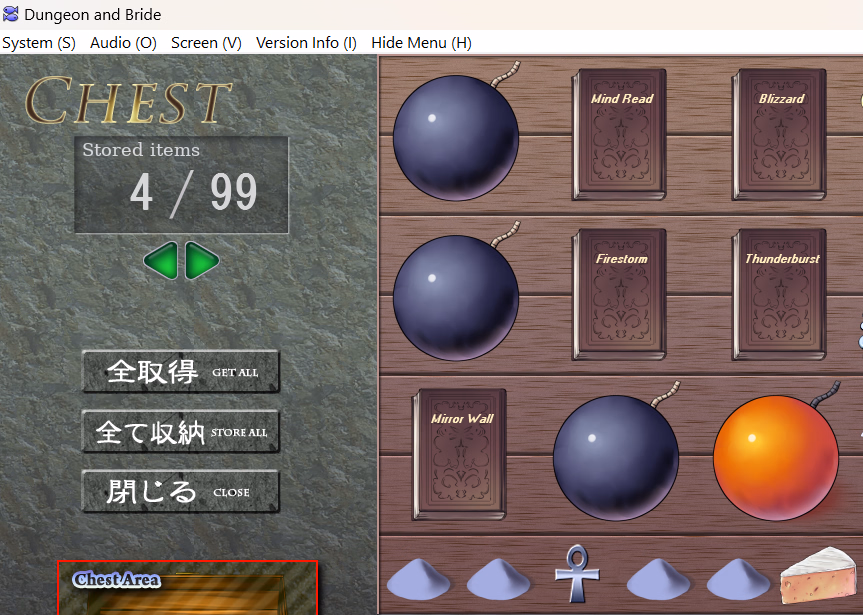This screenshot has height=615, width=863.
Task: Click the Close chest button
Action: pos(180,492)
